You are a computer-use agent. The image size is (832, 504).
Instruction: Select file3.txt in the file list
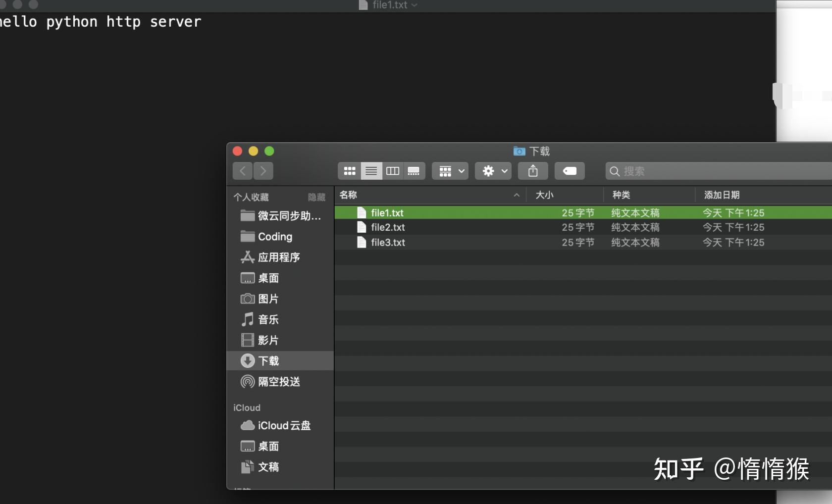click(388, 243)
